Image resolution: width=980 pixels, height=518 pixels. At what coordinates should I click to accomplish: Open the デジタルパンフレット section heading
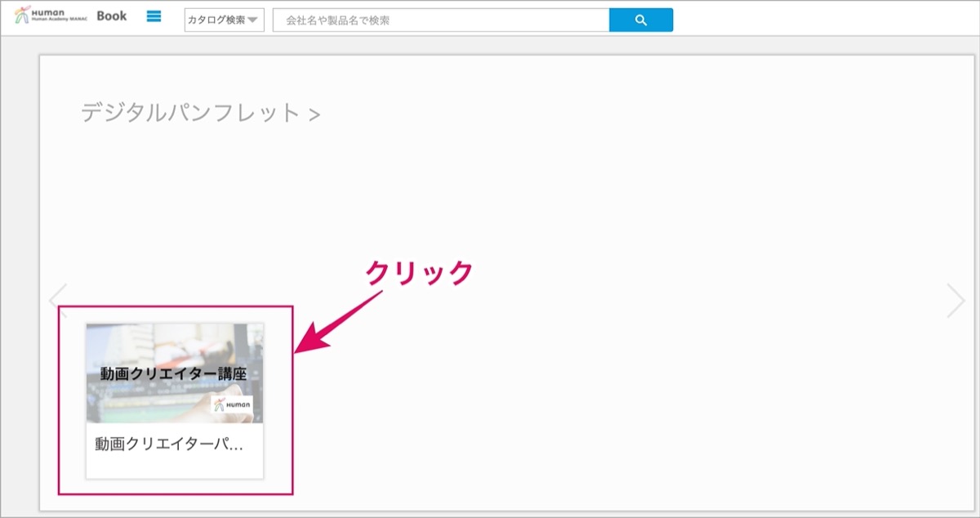[191, 113]
